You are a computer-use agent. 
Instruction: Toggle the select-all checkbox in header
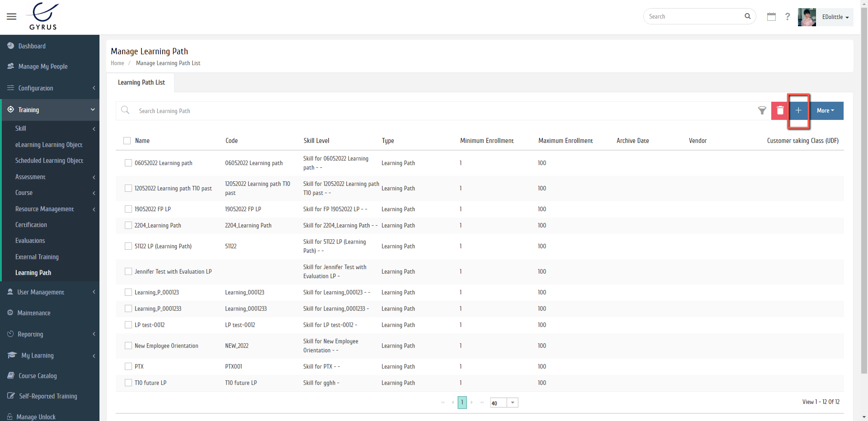pos(127,141)
